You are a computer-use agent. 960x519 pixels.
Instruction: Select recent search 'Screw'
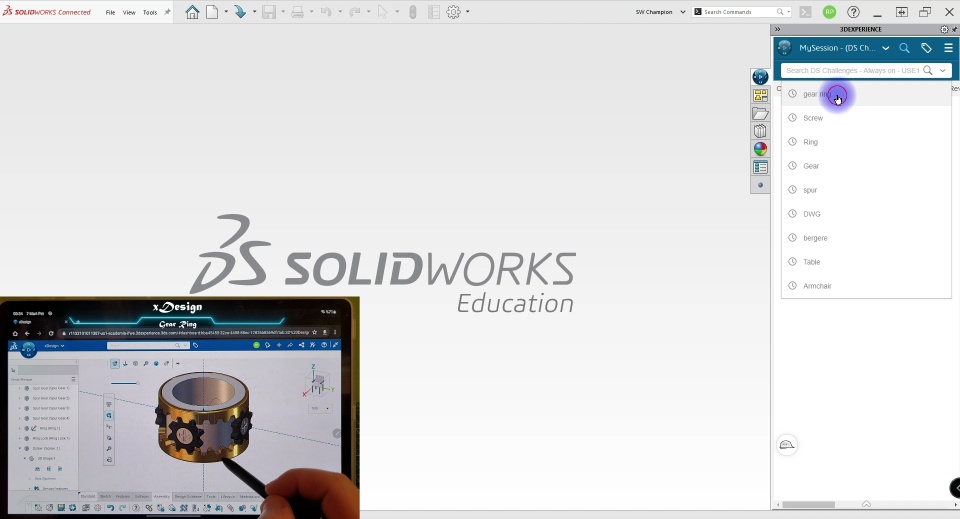point(866,118)
